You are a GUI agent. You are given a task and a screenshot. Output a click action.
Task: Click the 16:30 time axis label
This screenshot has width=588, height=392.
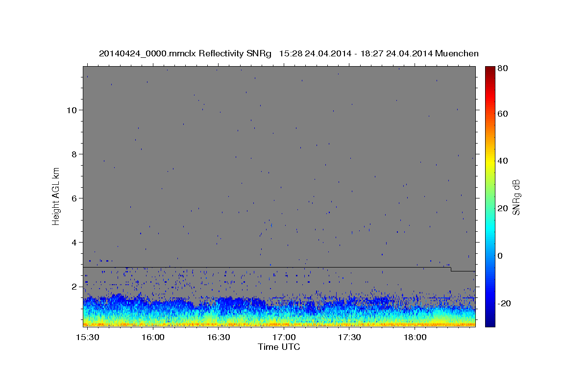point(218,338)
